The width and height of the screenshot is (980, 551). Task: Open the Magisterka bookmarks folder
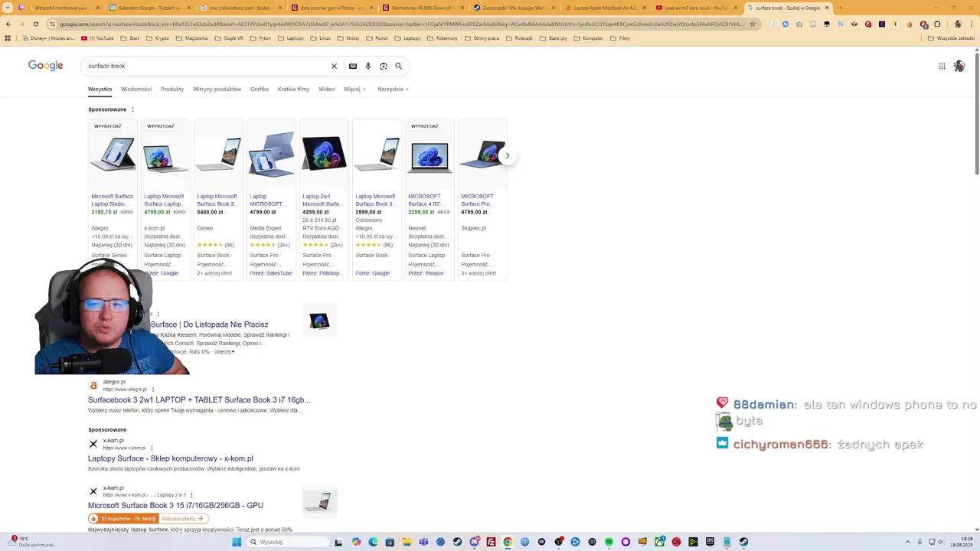[x=191, y=37]
